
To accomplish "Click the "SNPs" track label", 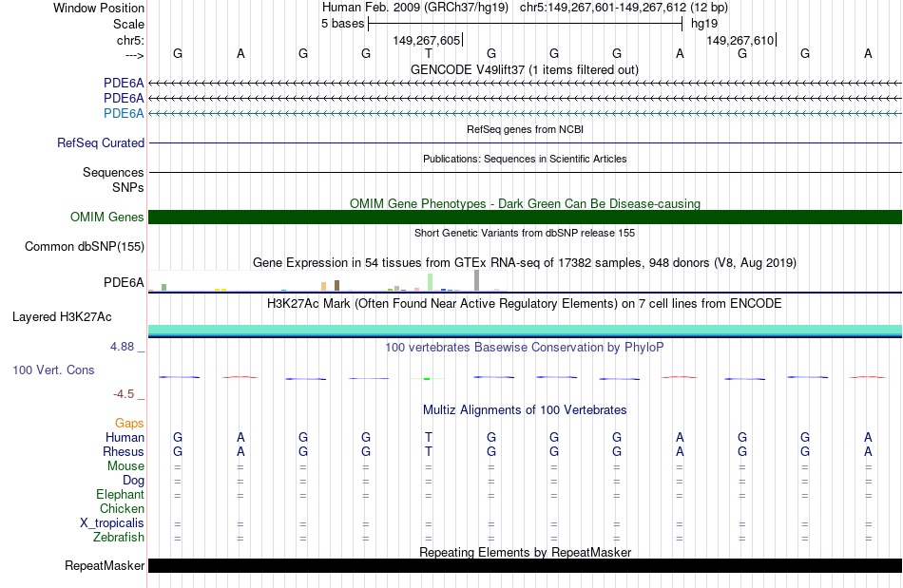I will 128,187.
